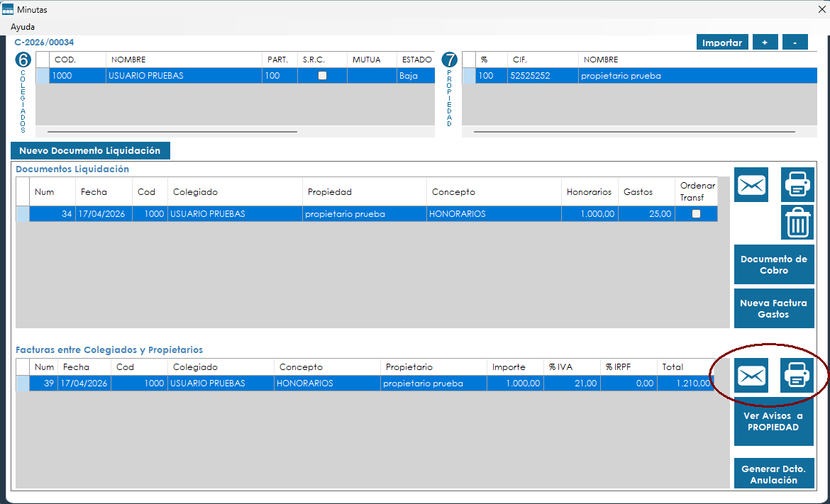Image resolution: width=830 pixels, height=504 pixels.
Task: Remove a row with the minus button
Action: coord(795,43)
